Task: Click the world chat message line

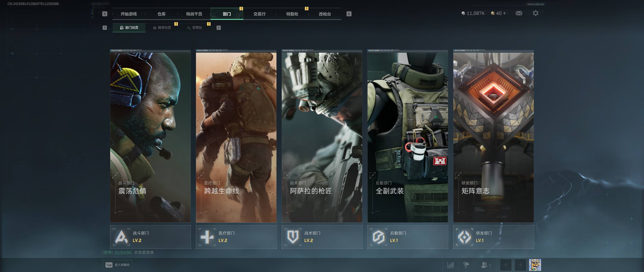Action: click(x=128, y=253)
